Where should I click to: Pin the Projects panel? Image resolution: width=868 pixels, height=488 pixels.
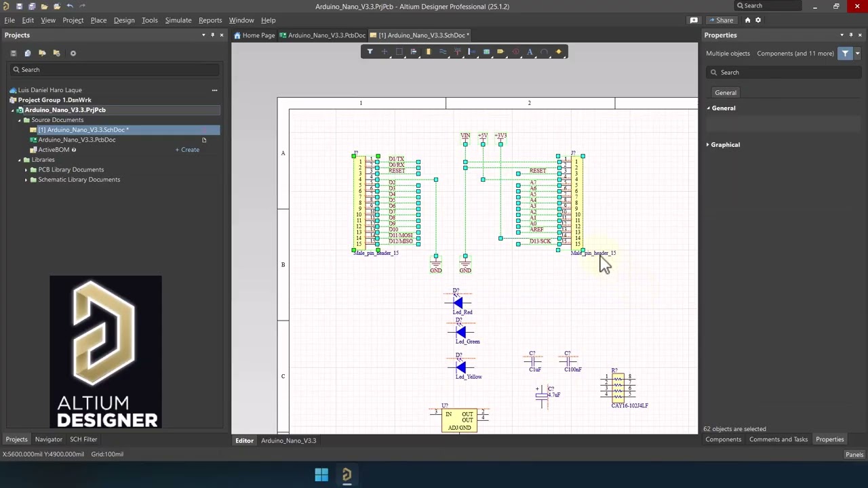click(x=212, y=35)
